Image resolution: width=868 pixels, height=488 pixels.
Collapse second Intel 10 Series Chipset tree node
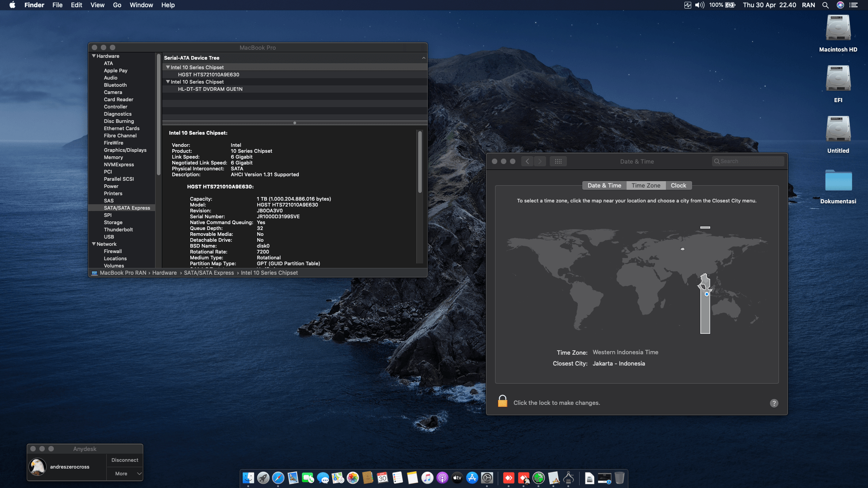coord(168,82)
